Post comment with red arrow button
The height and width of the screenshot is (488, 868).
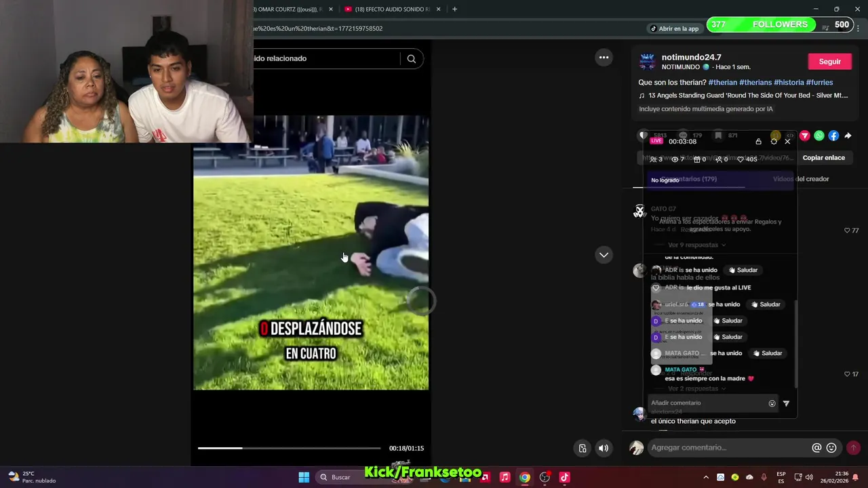(853, 448)
